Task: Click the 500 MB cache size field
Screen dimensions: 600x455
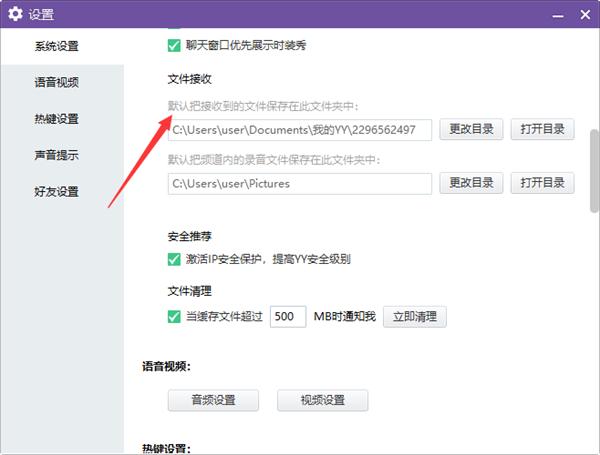Action: pos(288,316)
